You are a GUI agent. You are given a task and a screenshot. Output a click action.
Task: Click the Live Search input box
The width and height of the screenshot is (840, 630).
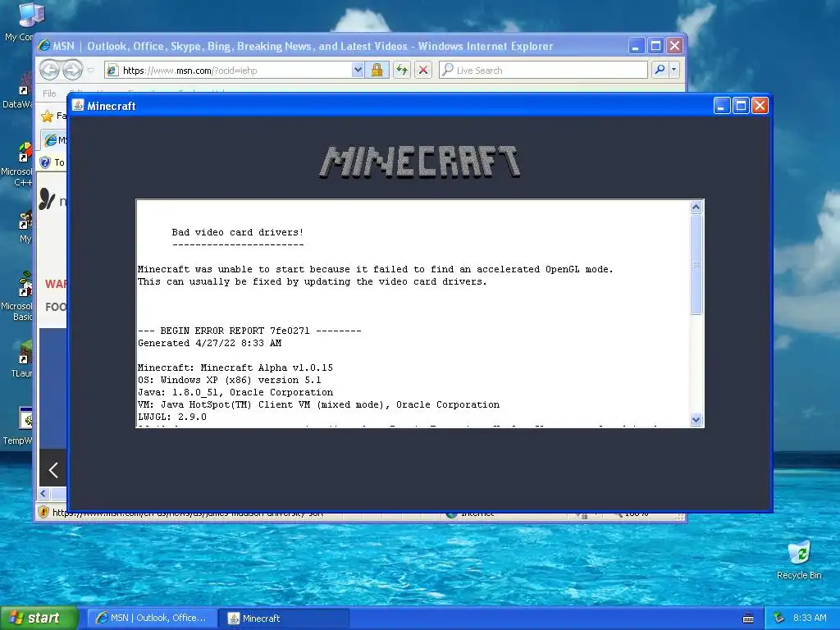point(543,71)
